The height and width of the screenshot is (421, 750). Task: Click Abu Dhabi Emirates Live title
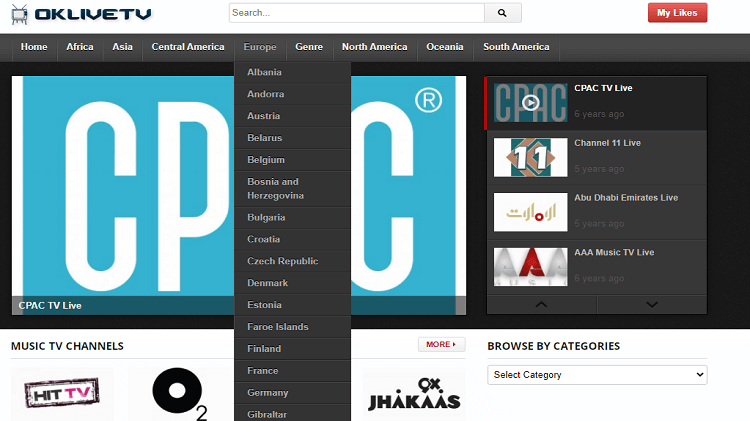(626, 198)
